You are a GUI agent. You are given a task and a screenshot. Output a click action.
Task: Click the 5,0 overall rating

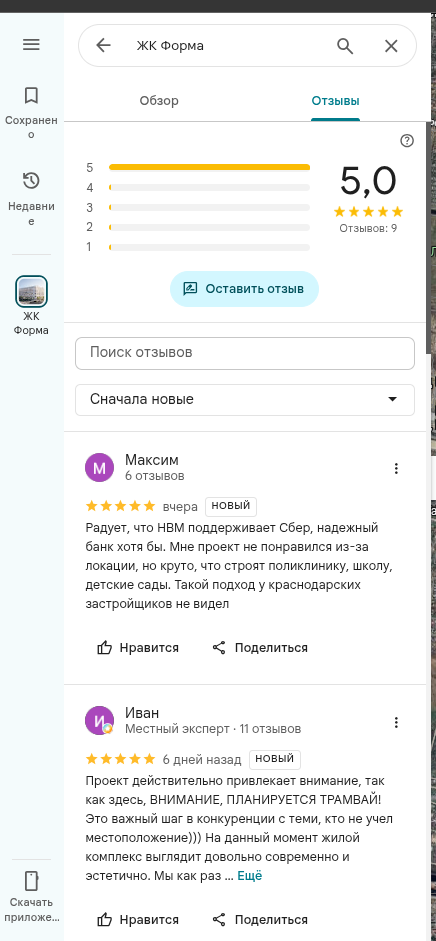[368, 181]
